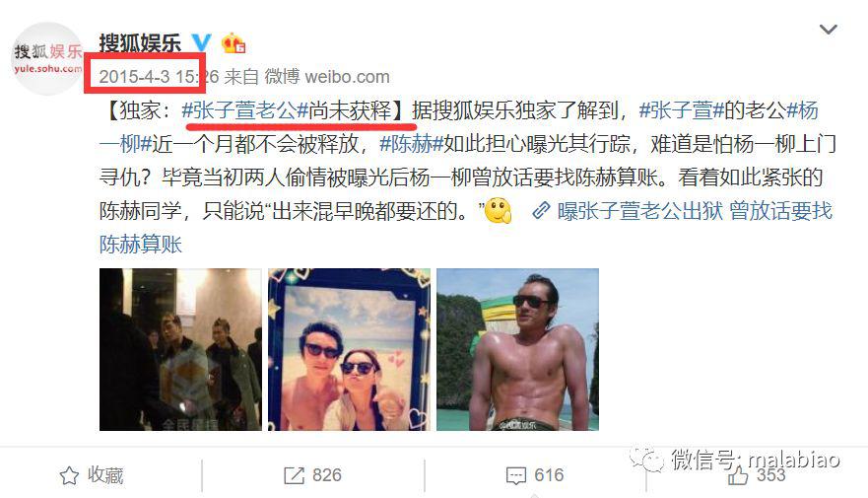Viewport: 868px width, 498px height.
Task: Open hashtag #陈赫# topic
Action: click(x=411, y=144)
